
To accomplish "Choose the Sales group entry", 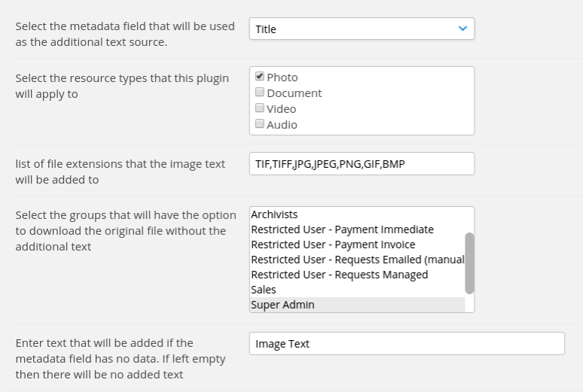I will click(x=357, y=290).
